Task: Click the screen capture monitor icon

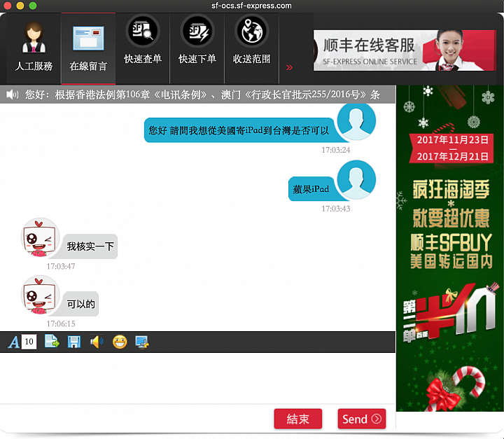Action: point(142,342)
